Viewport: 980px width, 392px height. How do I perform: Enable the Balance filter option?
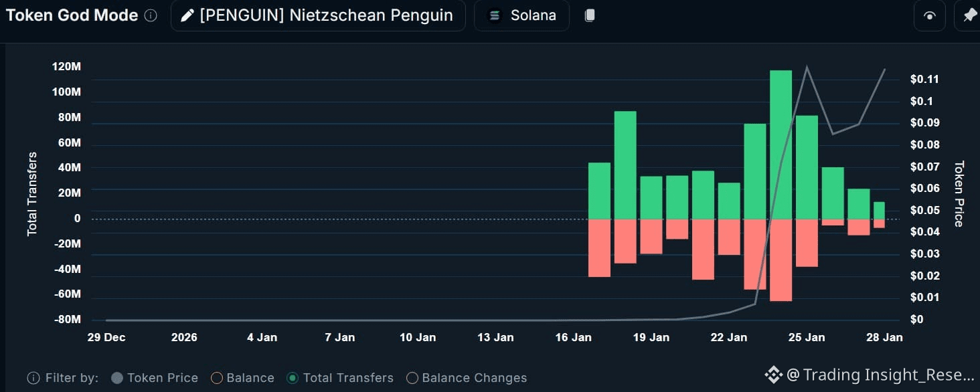217,378
